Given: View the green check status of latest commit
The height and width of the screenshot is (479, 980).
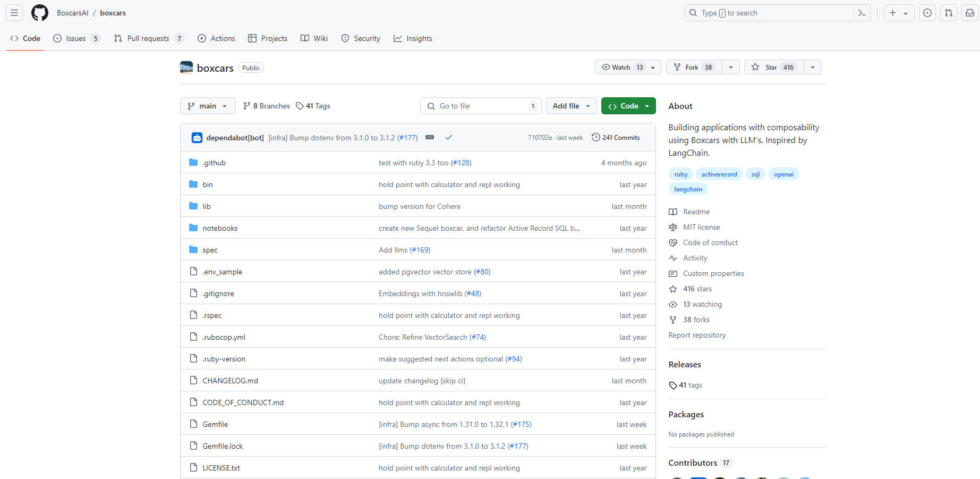Looking at the screenshot, I should pyautogui.click(x=449, y=137).
